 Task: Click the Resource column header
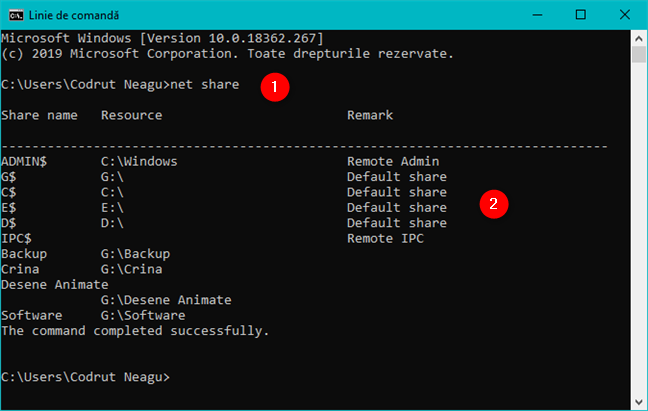coord(131,115)
